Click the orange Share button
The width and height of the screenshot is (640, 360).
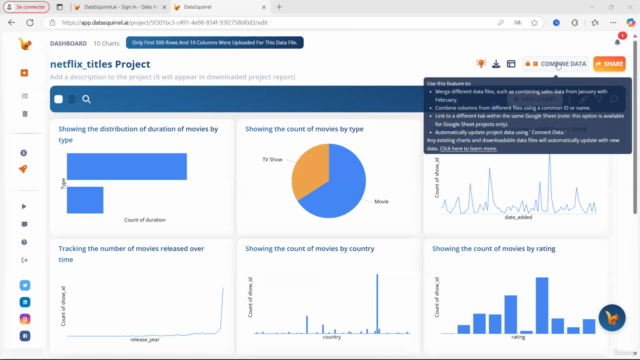point(609,64)
